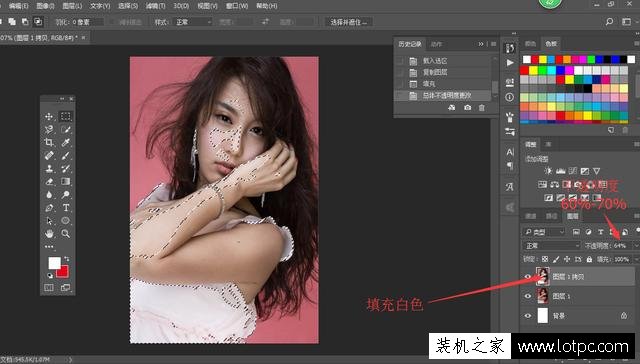The image size is (640, 364).
Task: Select the Move tool
Action: (x=49, y=117)
